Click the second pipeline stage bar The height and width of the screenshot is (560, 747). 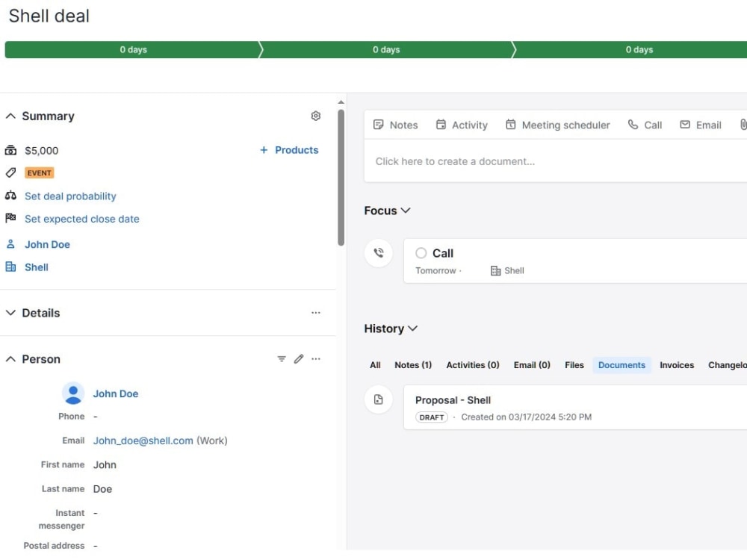tap(386, 49)
